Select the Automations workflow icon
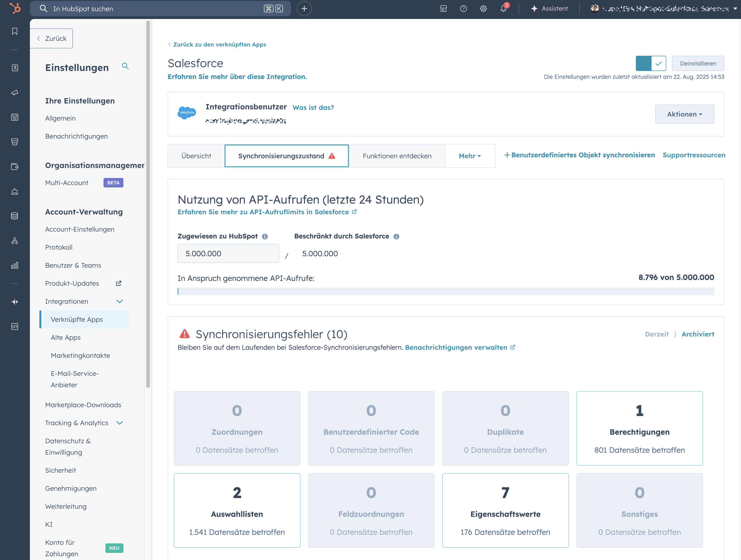 click(x=15, y=241)
